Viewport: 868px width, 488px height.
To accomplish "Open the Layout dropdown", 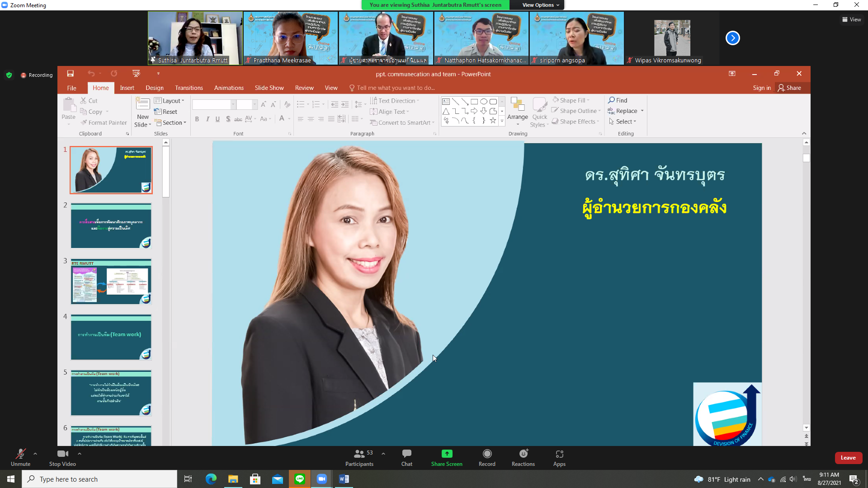I will coord(170,101).
